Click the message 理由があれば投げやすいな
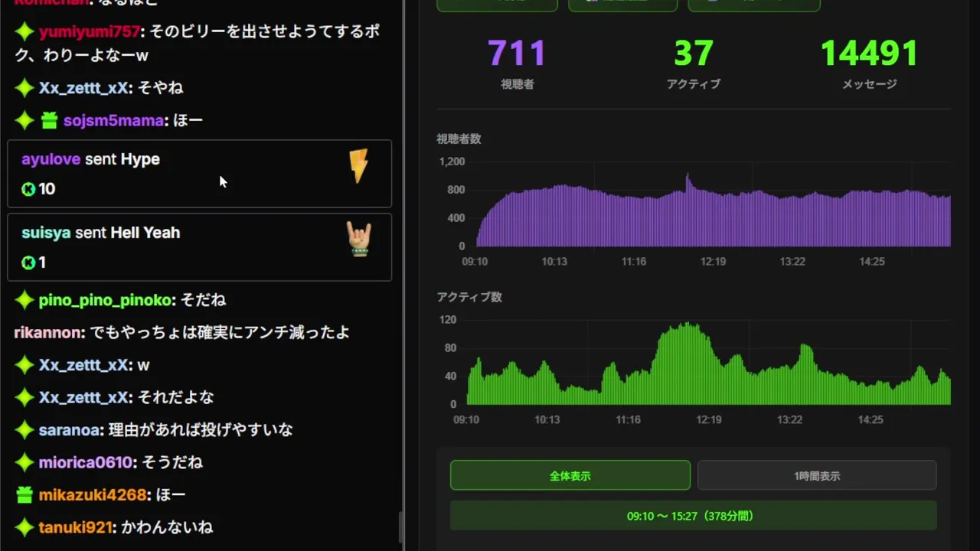Viewport: 980px width, 551px height. [x=201, y=430]
